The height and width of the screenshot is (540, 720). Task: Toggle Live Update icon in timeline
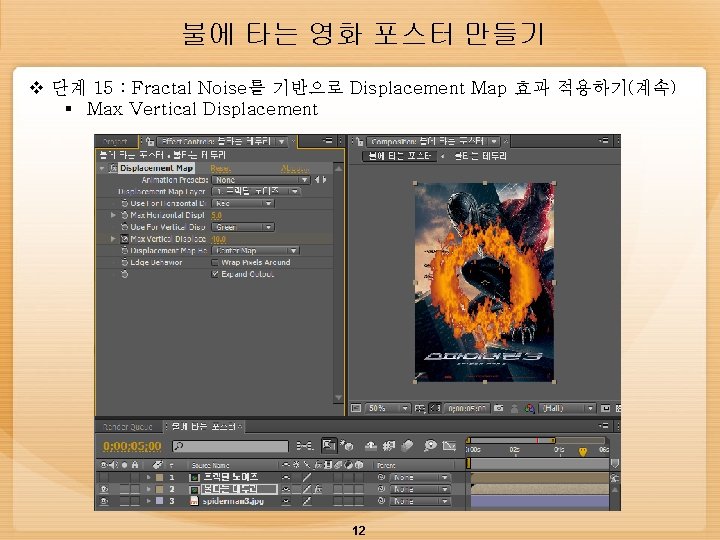(x=329, y=445)
